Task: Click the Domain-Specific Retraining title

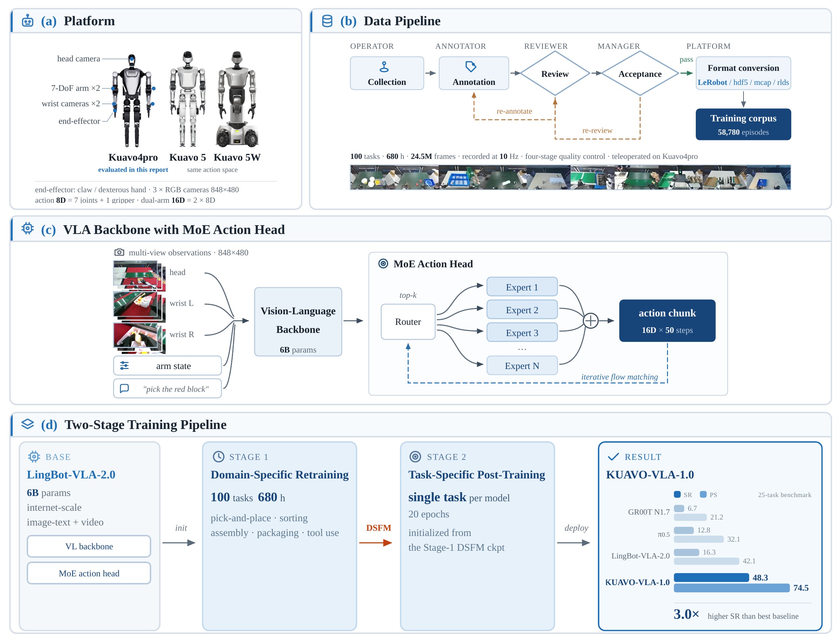Action: [280, 475]
